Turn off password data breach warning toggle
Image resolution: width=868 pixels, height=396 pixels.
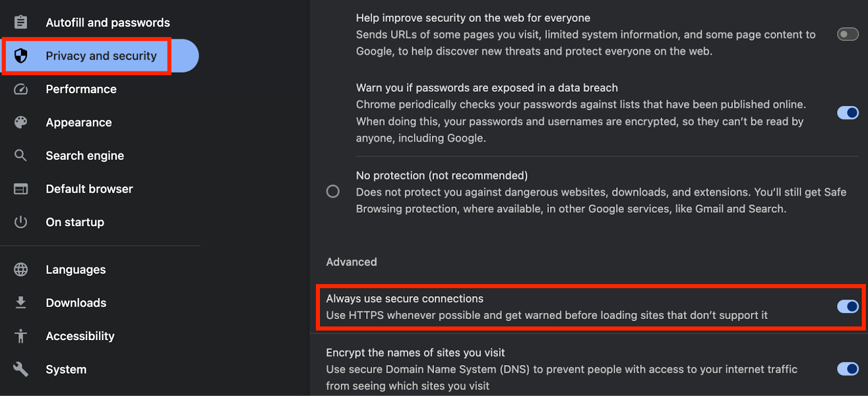847,113
